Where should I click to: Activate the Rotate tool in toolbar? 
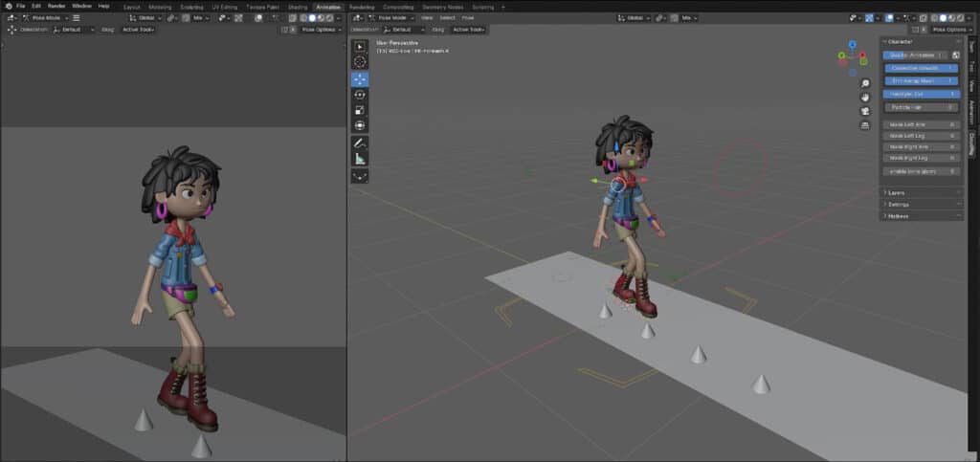tap(360, 95)
